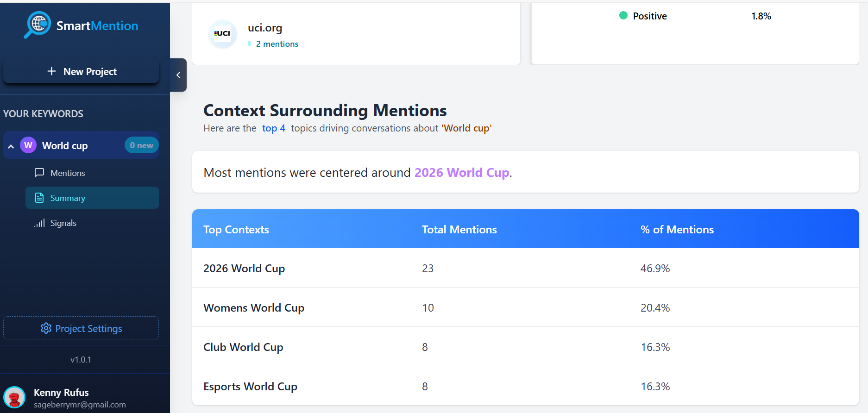The width and height of the screenshot is (868, 413).
Task: Click the Summary document icon
Action: tap(39, 198)
